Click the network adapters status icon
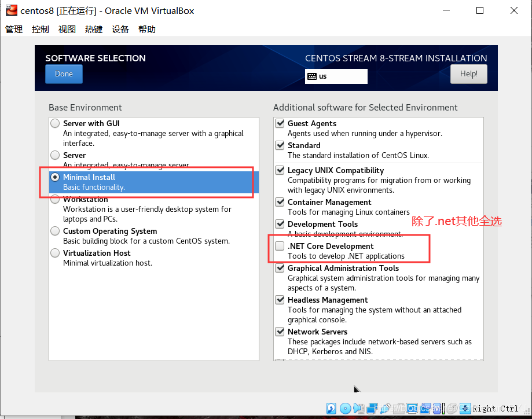Image resolution: width=532 pixels, height=419 pixels. (372, 408)
